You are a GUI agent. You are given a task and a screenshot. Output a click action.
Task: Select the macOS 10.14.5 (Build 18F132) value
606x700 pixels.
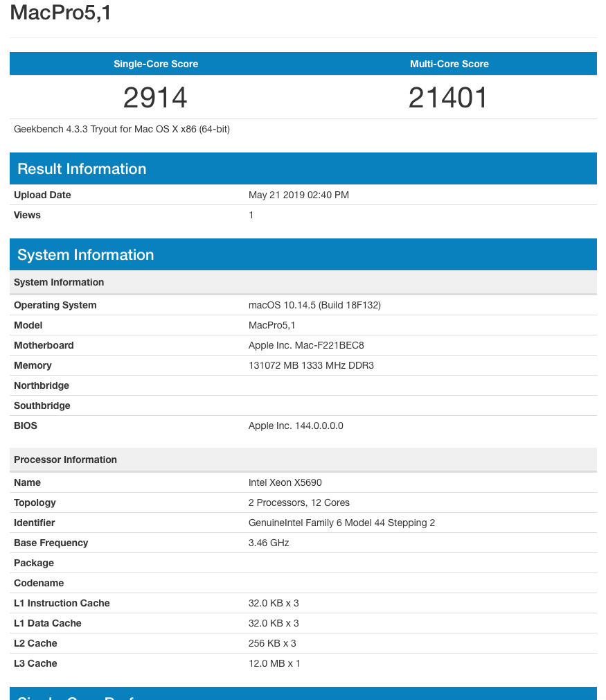tap(314, 306)
